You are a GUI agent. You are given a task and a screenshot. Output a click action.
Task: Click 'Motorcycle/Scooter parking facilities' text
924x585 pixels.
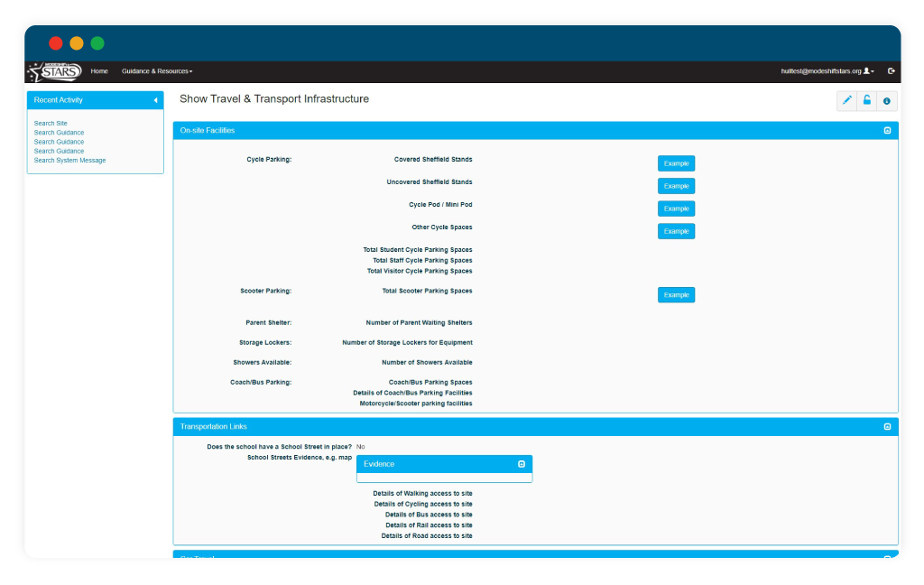pos(416,404)
